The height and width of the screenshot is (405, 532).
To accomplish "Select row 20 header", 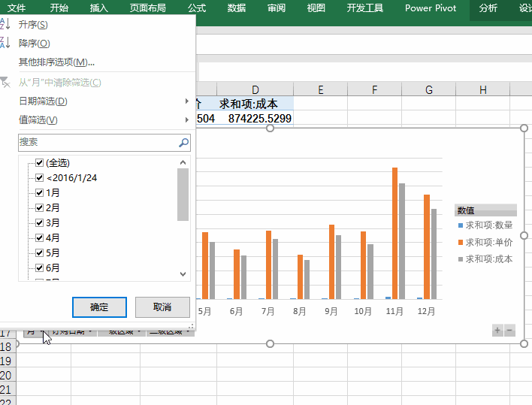I will coord(8,375).
